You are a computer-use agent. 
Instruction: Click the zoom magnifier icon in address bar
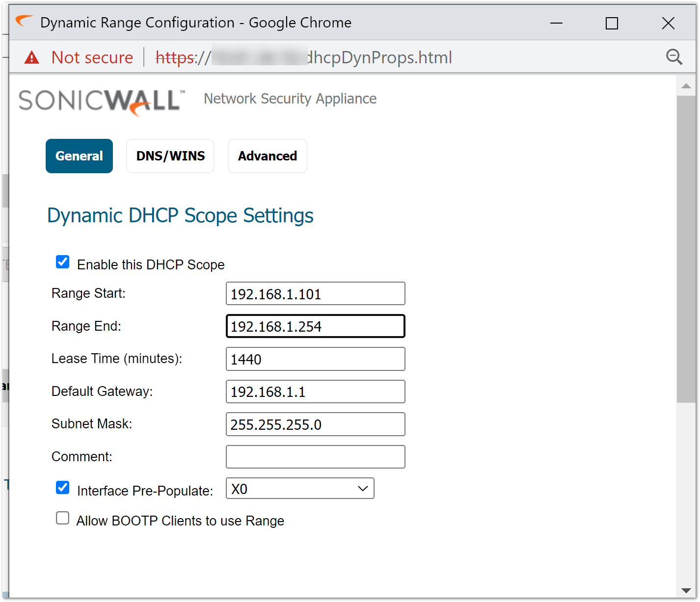coord(674,57)
